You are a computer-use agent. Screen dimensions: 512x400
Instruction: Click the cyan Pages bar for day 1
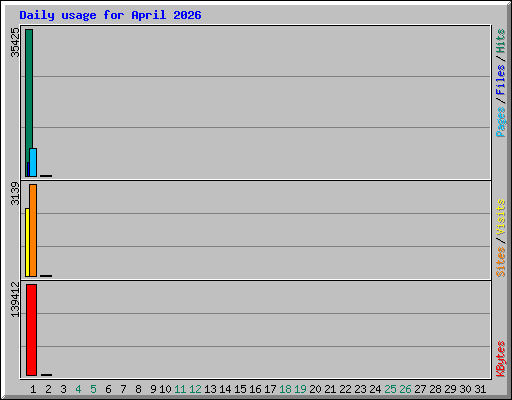click(x=33, y=162)
